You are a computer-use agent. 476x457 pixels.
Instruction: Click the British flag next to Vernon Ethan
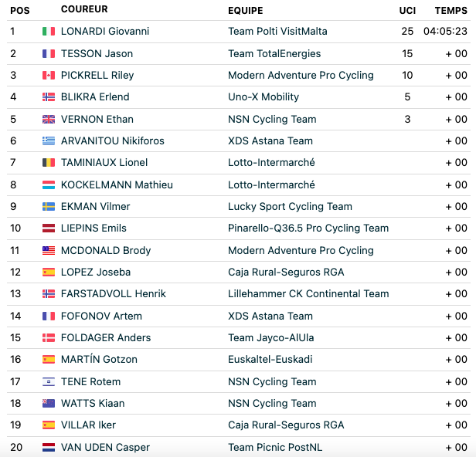pyautogui.click(x=49, y=119)
